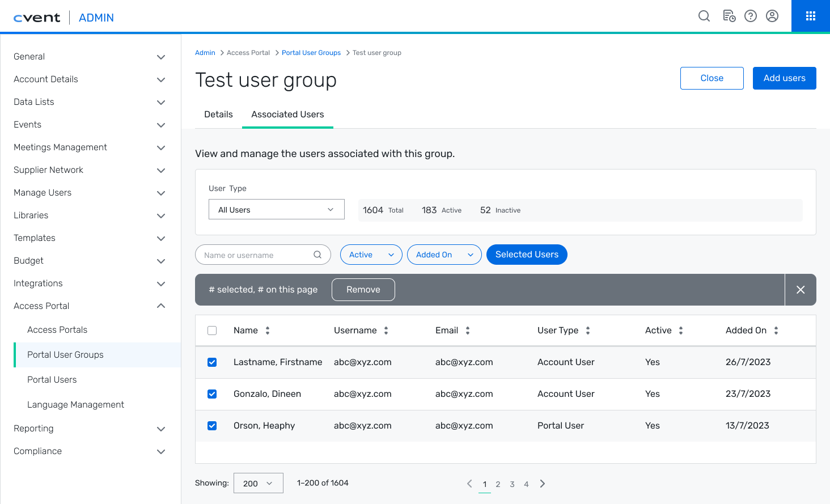Uncheck the Lastname, Firstname row checkbox
Image resolution: width=830 pixels, height=504 pixels.
[x=212, y=362]
